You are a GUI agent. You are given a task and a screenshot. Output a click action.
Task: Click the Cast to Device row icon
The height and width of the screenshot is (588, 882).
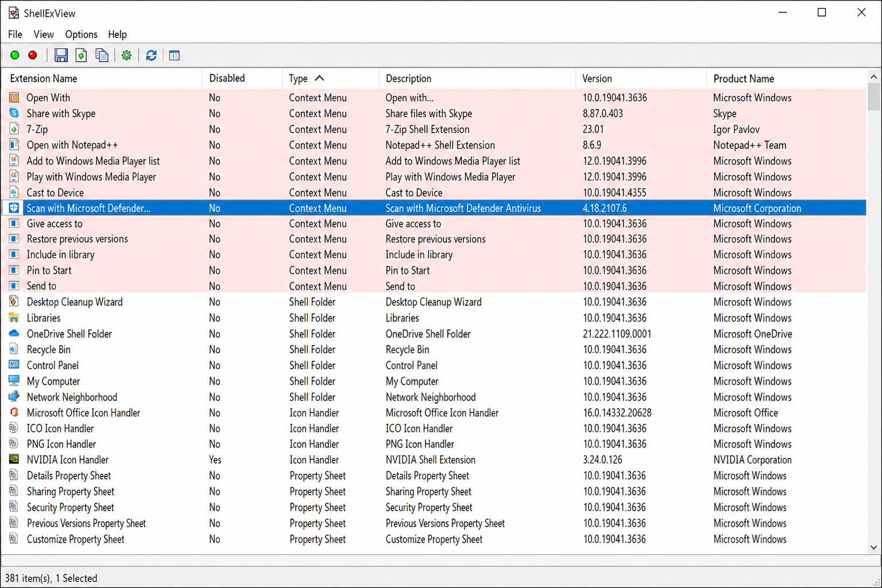[x=14, y=192]
